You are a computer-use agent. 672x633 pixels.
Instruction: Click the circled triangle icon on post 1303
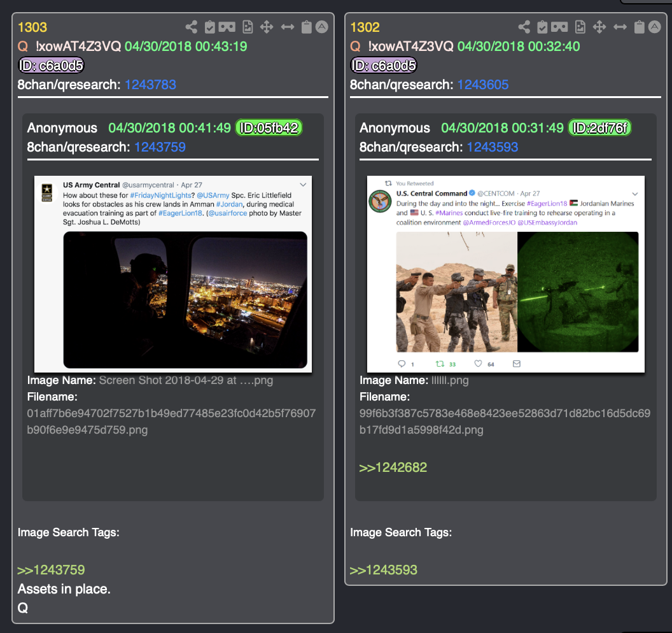322,27
